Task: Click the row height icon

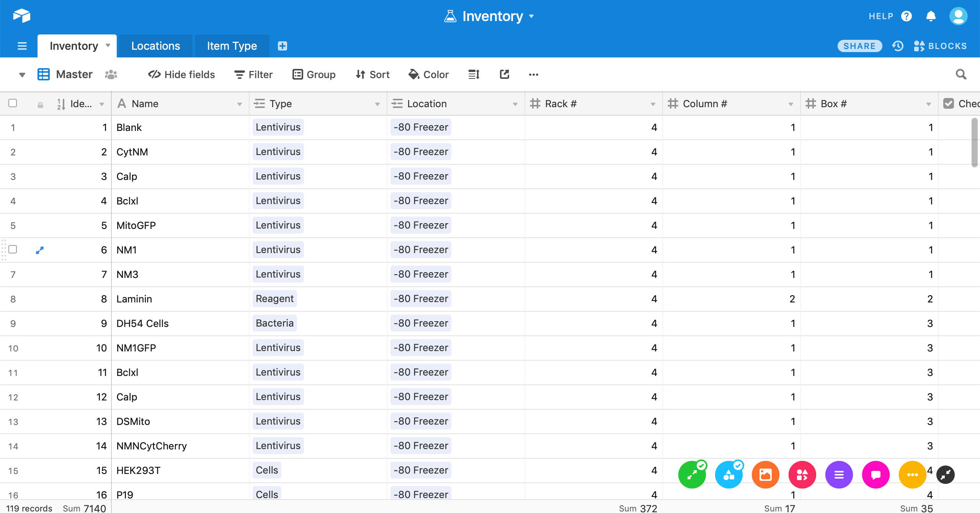Action: pyautogui.click(x=474, y=74)
